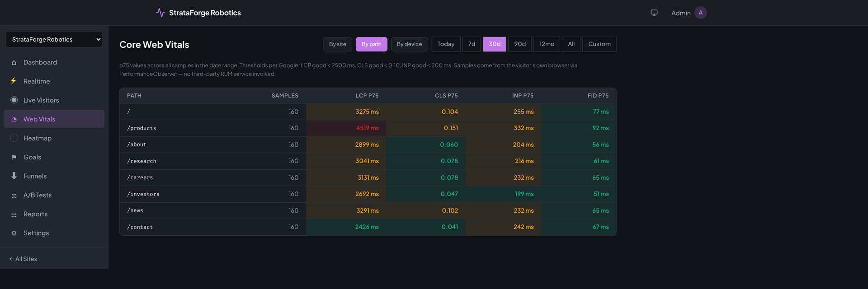The width and height of the screenshot is (868, 289).
Task: Click the StrataForge Robotics brand name in header
Action: tap(205, 13)
